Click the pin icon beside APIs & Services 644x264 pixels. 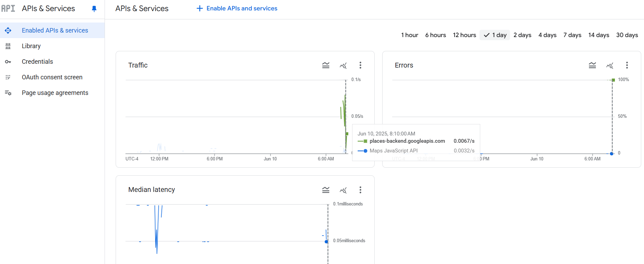(94, 9)
